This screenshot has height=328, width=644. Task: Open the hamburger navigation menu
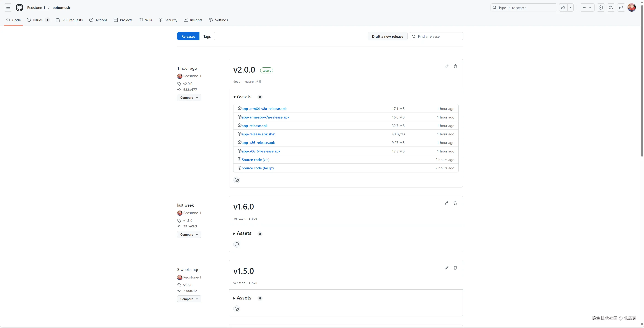pos(8,8)
